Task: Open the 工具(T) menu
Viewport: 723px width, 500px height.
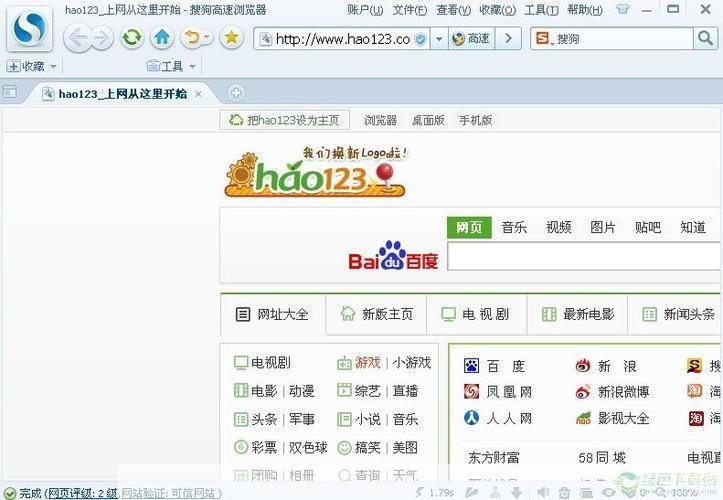Action: point(541,10)
